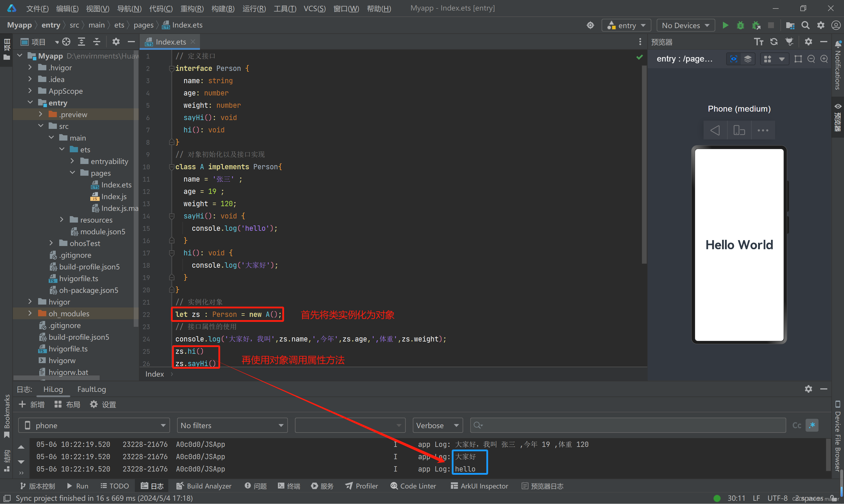Open IDE settings via the gear icon
844x504 pixels.
(x=821, y=25)
